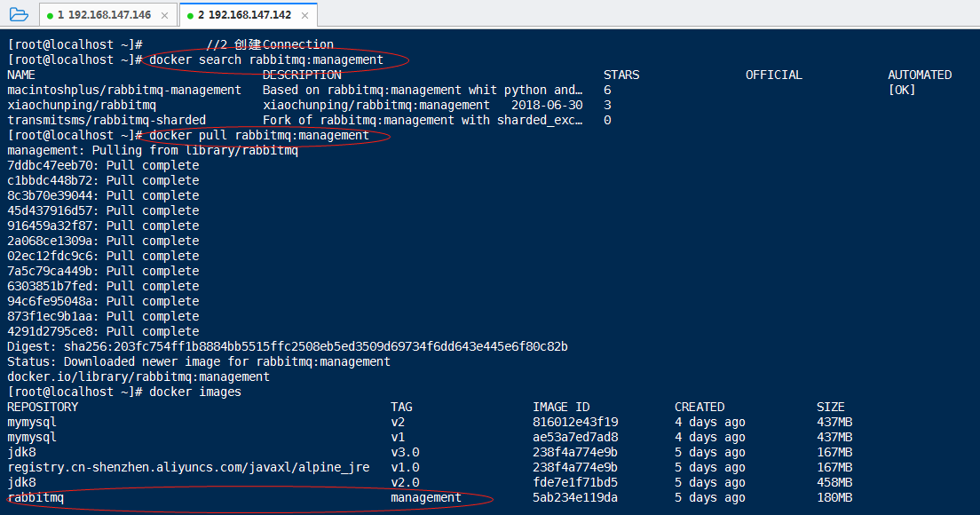
Task: Click the [OK] automated value
Action: click(901, 90)
